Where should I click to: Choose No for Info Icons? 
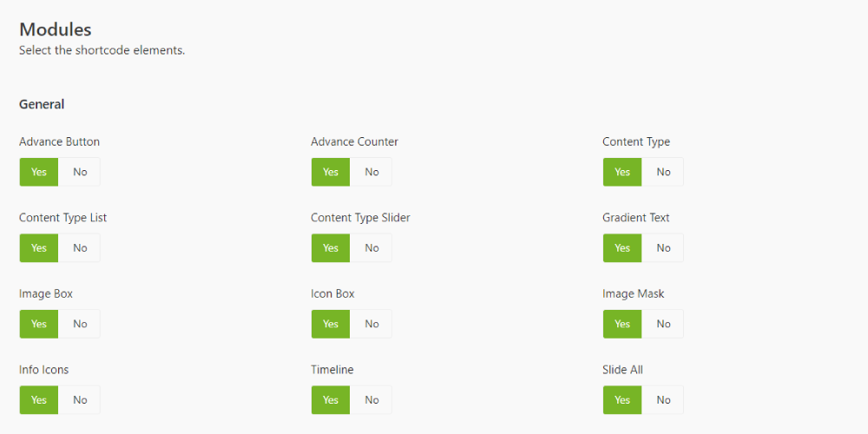pyautogui.click(x=80, y=400)
